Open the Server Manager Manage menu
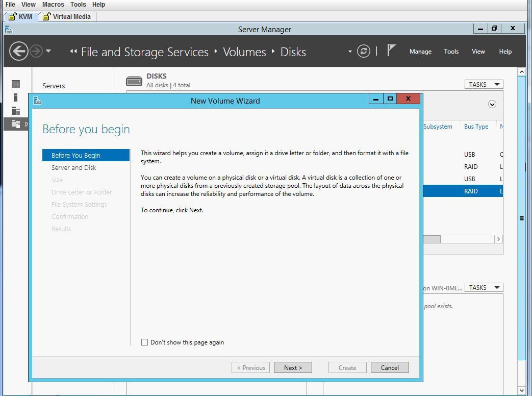532x396 pixels. pyautogui.click(x=420, y=51)
